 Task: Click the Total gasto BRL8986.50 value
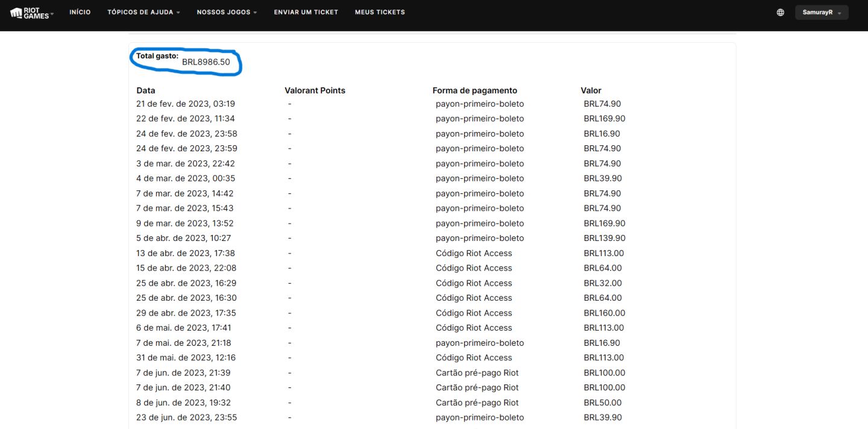(206, 62)
